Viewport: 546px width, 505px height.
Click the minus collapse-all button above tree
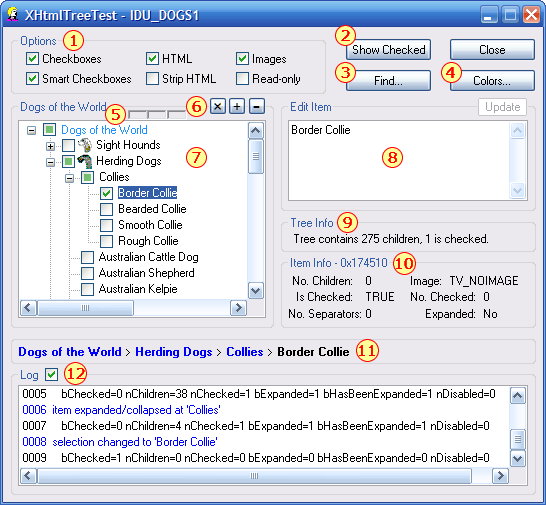pos(257,106)
